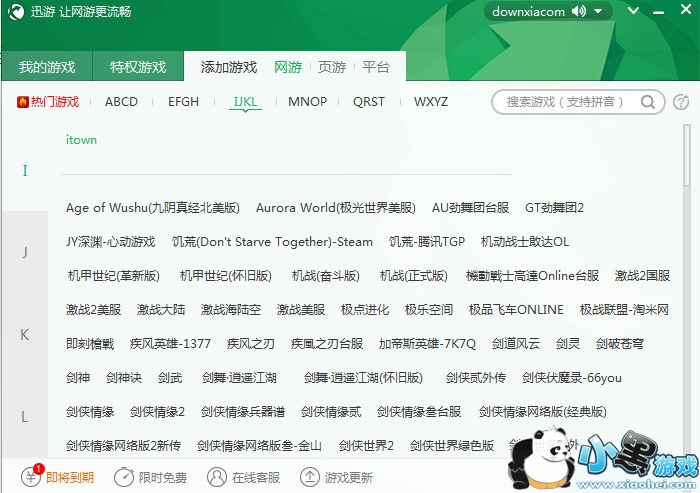Image resolution: width=700 pixels, height=493 pixels.
Task: Filter games by EFGH
Action: point(183,102)
